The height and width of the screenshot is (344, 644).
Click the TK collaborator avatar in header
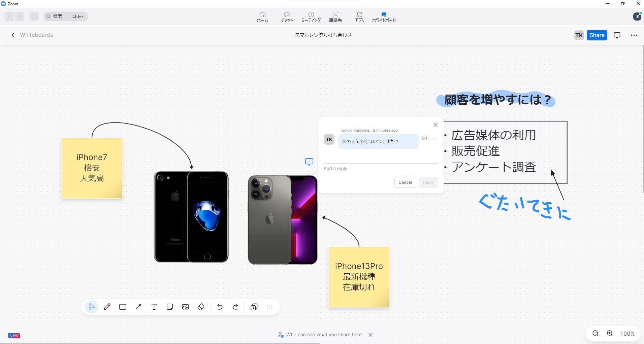point(579,35)
